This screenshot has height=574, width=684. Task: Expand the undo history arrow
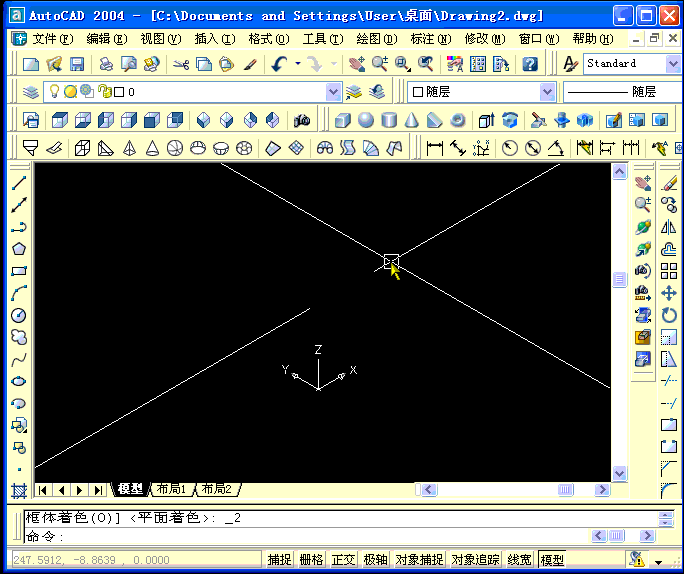coord(298,64)
